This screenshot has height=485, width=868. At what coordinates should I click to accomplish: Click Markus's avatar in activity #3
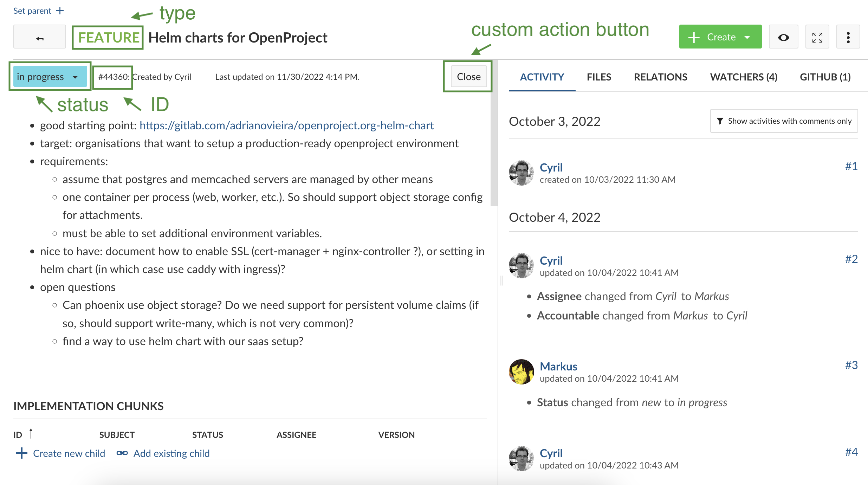(x=521, y=372)
